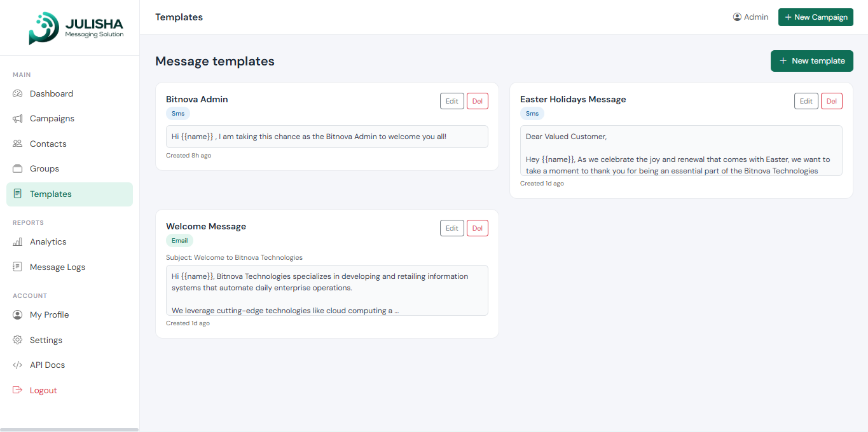Viewport: 868px width, 432px height.
Task: Click the sidebar horizontal scrollbar
Action: point(69,429)
